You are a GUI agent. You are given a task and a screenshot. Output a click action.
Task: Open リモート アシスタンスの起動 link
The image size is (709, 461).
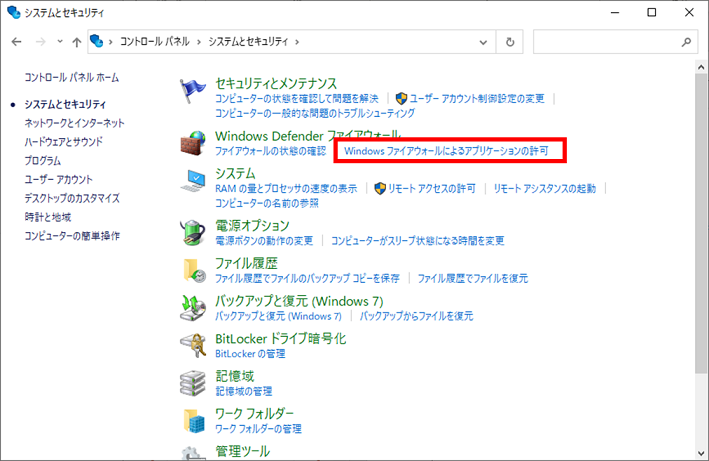coord(545,188)
